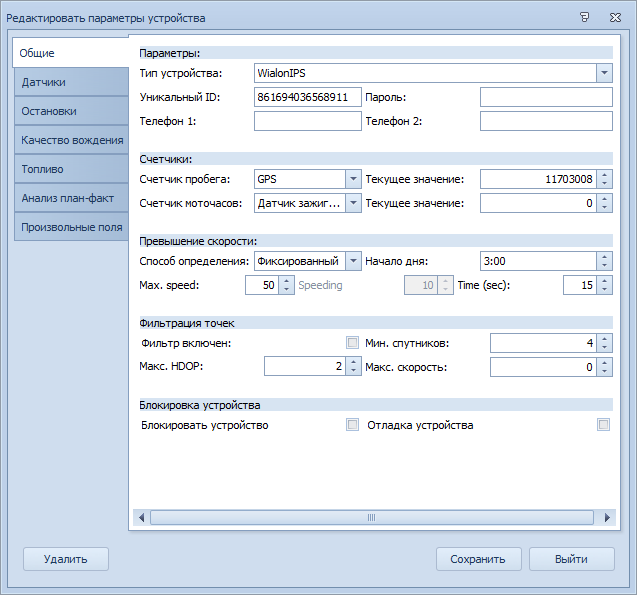This screenshot has height=595, width=637.
Task: Switch to the Остановки tab
Action: (x=72, y=111)
